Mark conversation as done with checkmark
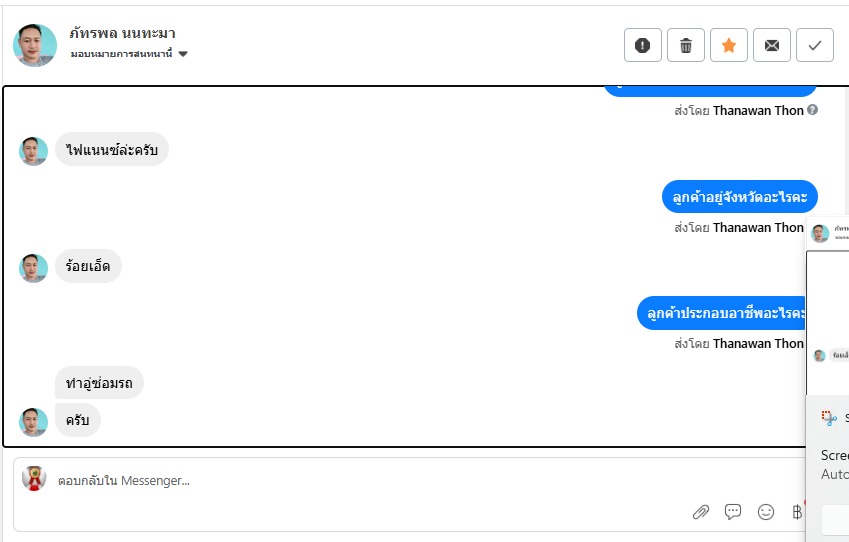This screenshot has width=849, height=542. point(815,45)
